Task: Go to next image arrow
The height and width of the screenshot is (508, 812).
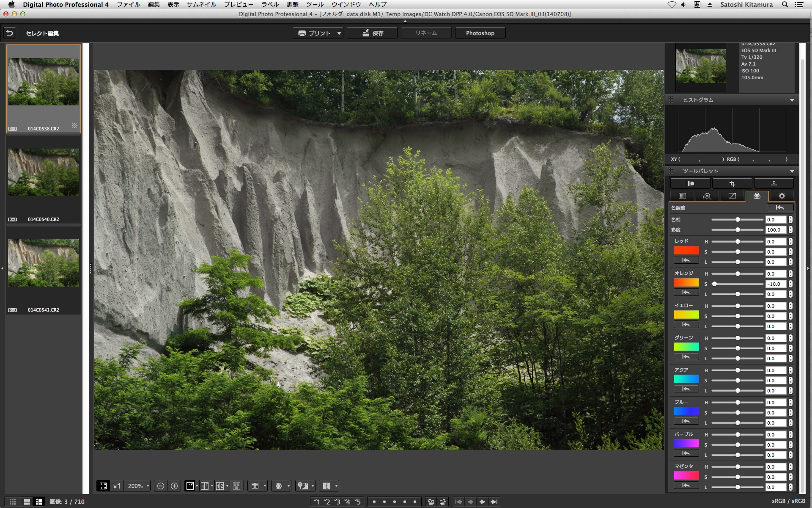Action: click(x=482, y=502)
